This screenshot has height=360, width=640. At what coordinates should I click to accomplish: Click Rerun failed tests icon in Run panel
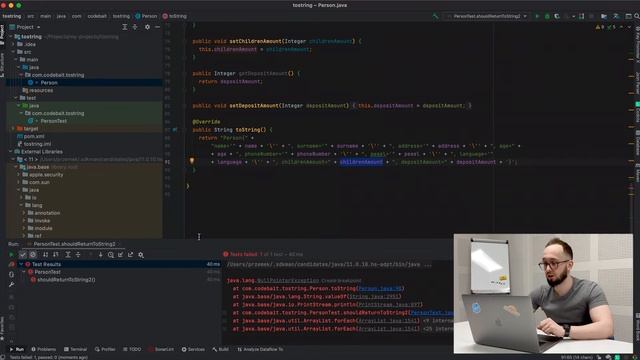11,264
